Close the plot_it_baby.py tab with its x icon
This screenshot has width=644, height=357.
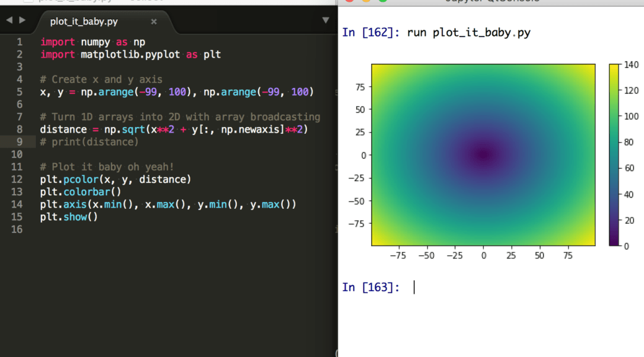154,20
